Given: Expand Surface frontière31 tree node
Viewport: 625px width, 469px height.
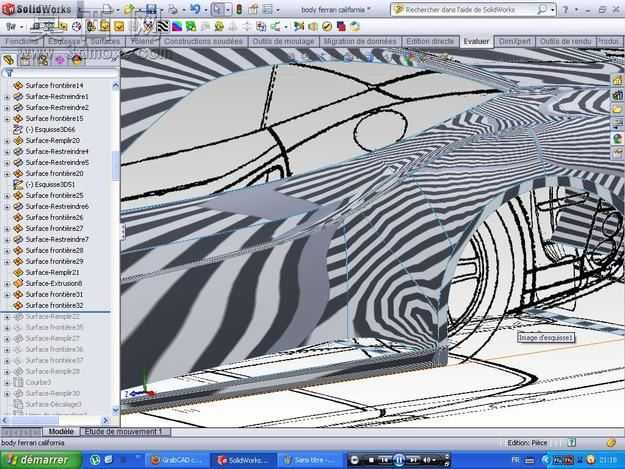Looking at the screenshot, I should (x=7, y=294).
